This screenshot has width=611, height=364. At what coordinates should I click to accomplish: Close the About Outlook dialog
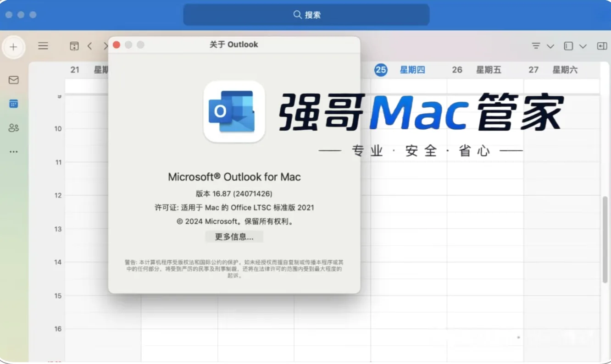pos(117,44)
